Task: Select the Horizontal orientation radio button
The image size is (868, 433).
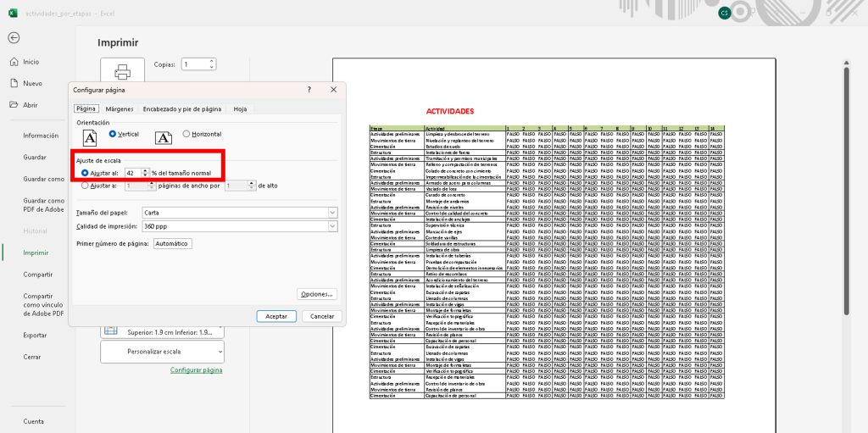Action: click(x=186, y=134)
